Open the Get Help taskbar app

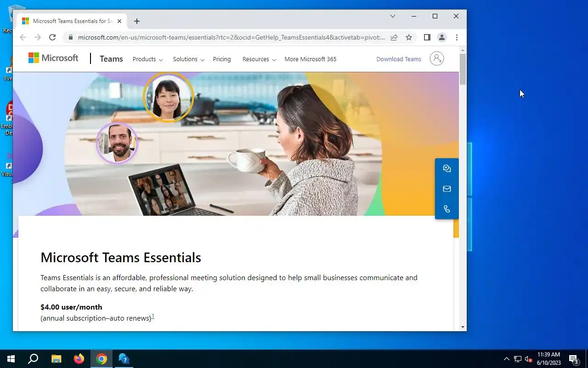124,359
